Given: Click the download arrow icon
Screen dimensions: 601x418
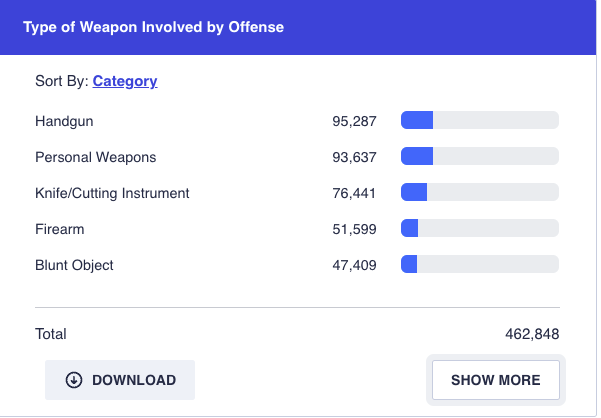Looking at the screenshot, I should tap(74, 380).
